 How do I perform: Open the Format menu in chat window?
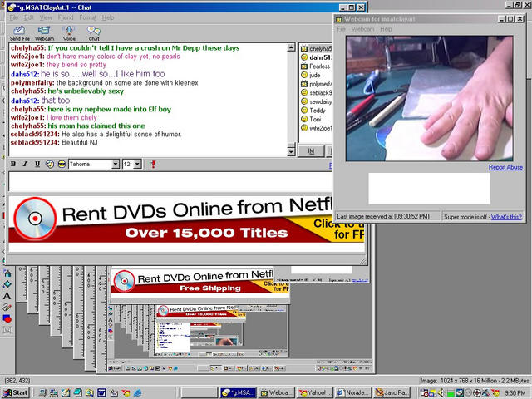[87, 17]
